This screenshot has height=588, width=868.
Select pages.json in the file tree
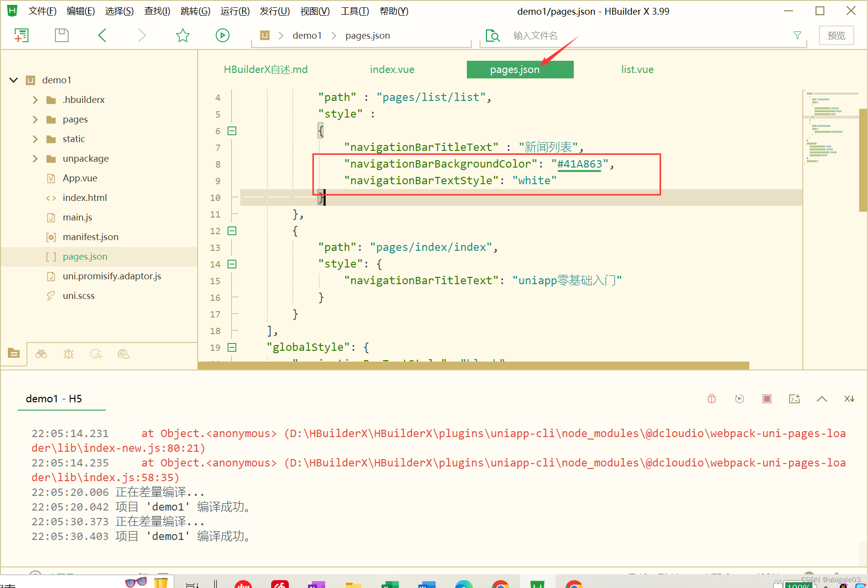click(x=85, y=257)
